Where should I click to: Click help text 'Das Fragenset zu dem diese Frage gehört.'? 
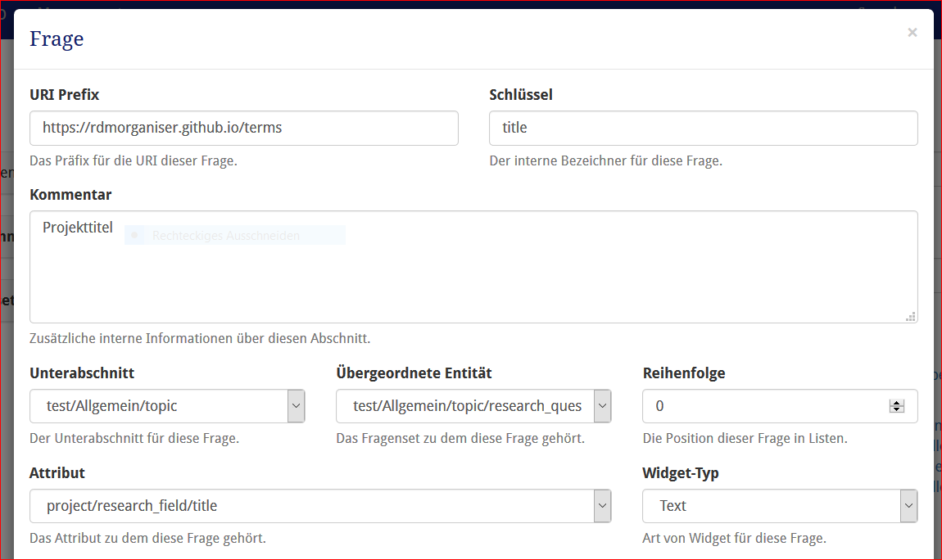tap(460, 439)
